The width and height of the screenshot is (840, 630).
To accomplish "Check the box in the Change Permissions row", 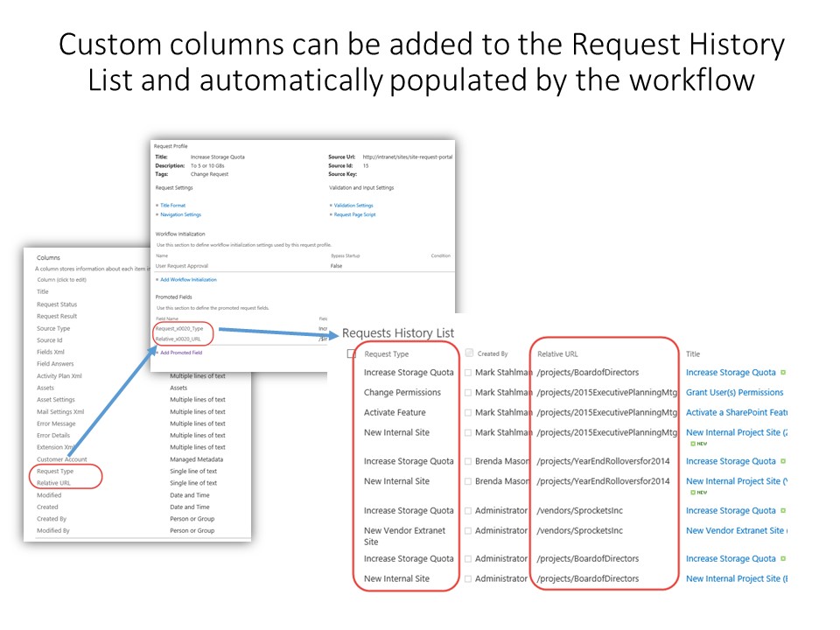I will click(x=468, y=393).
